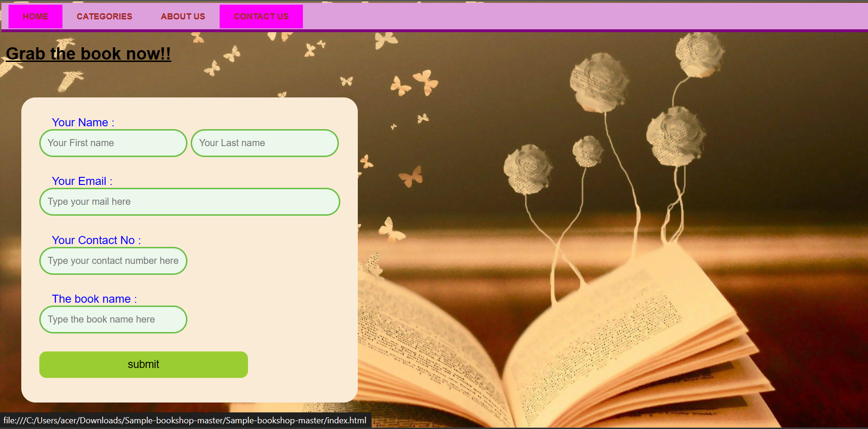Viewport: 868px width, 429px height.
Task: Click 'The book name :' label
Action: click(x=94, y=299)
